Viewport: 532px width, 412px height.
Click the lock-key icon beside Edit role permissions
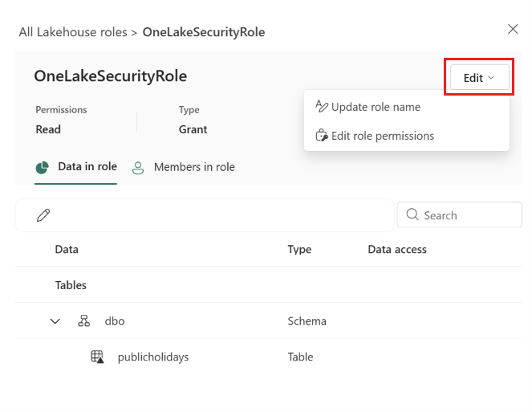coord(321,136)
